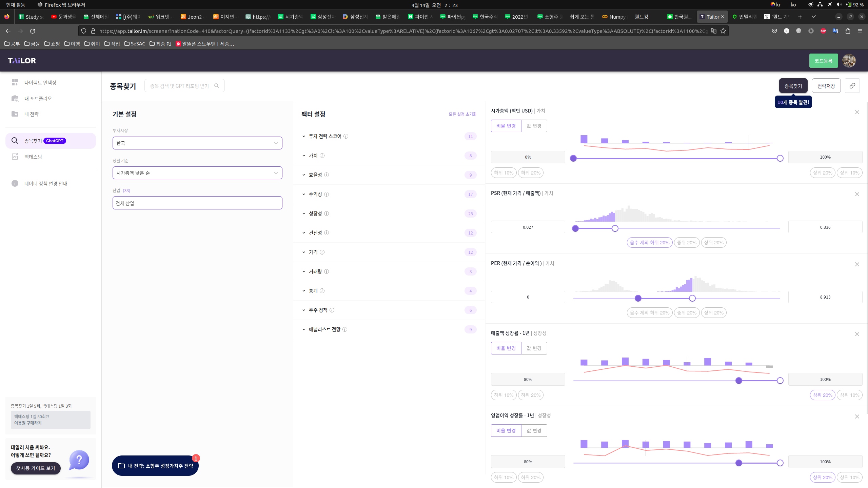Open the 투자시장 한국 dropdown
Viewport: 868px width, 488px height.
click(197, 143)
